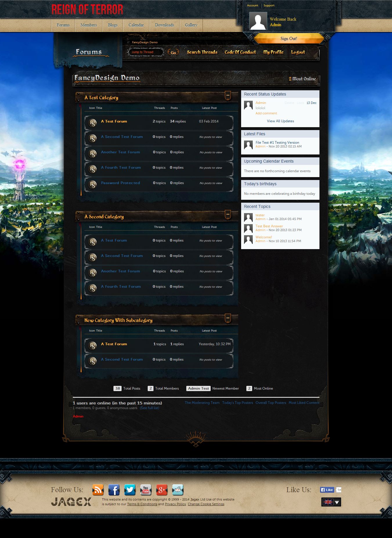The width and height of the screenshot is (392, 538).
Task: Open Search Threads in the forum bar
Action: pos(202,52)
